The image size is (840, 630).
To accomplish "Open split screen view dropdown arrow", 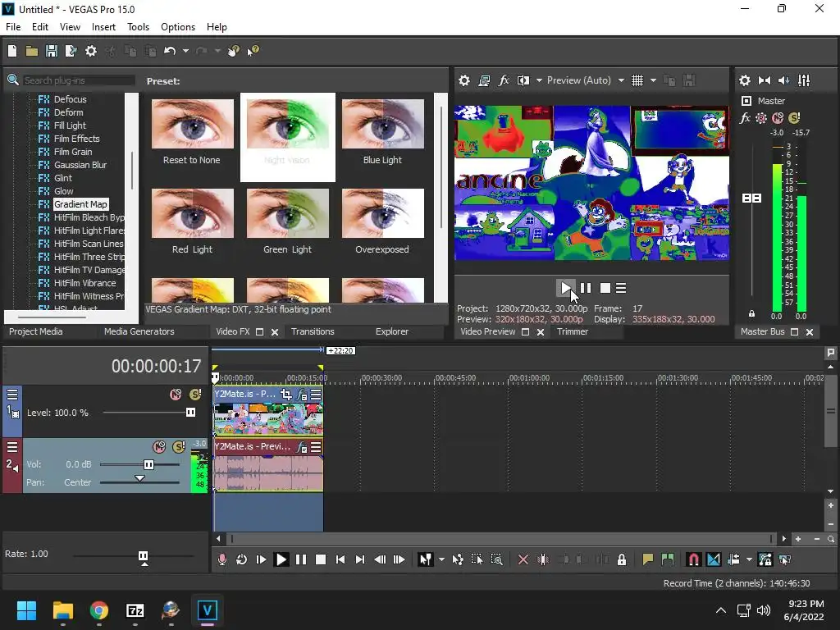I will (539, 80).
